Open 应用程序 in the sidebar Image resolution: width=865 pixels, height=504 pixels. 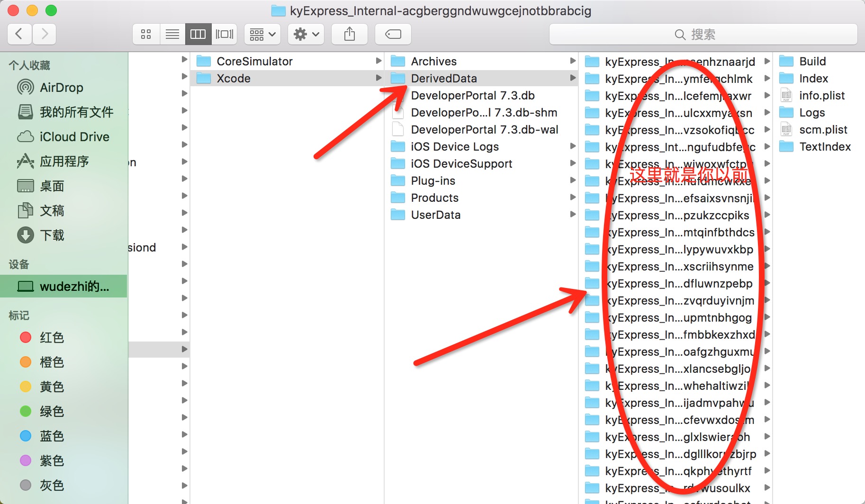(x=63, y=162)
